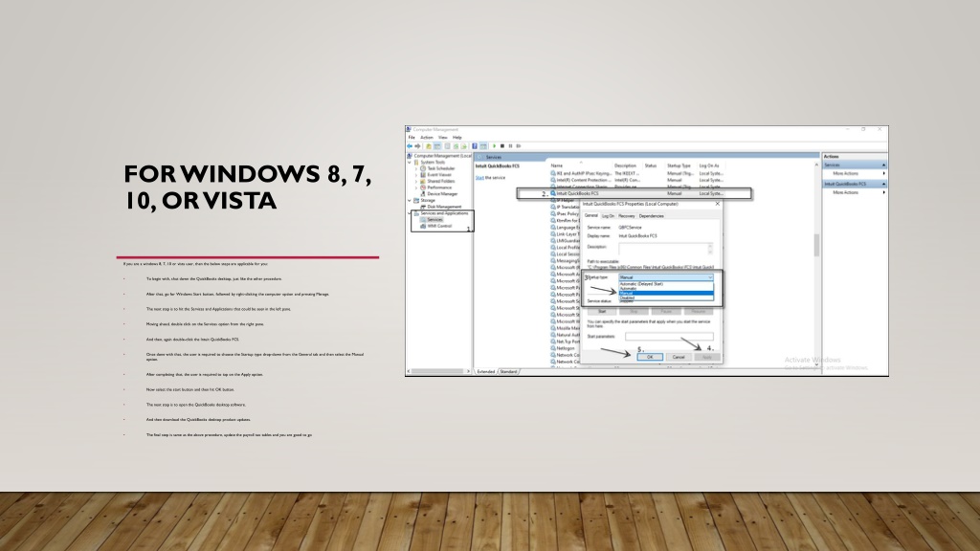Screen dimensions: 980x551
Task: Click the Stop Service square icon
Action: pos(502,146)
